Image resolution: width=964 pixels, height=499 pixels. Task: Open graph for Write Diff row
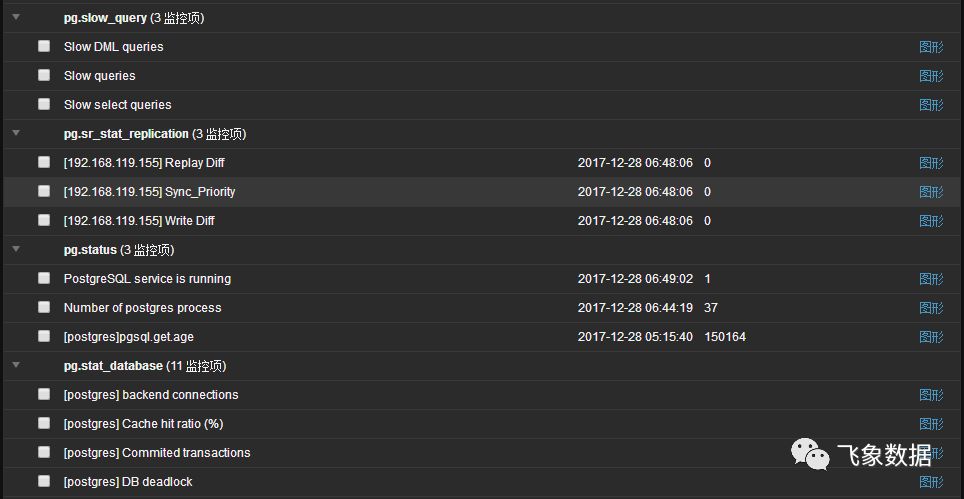click(931, 221)
